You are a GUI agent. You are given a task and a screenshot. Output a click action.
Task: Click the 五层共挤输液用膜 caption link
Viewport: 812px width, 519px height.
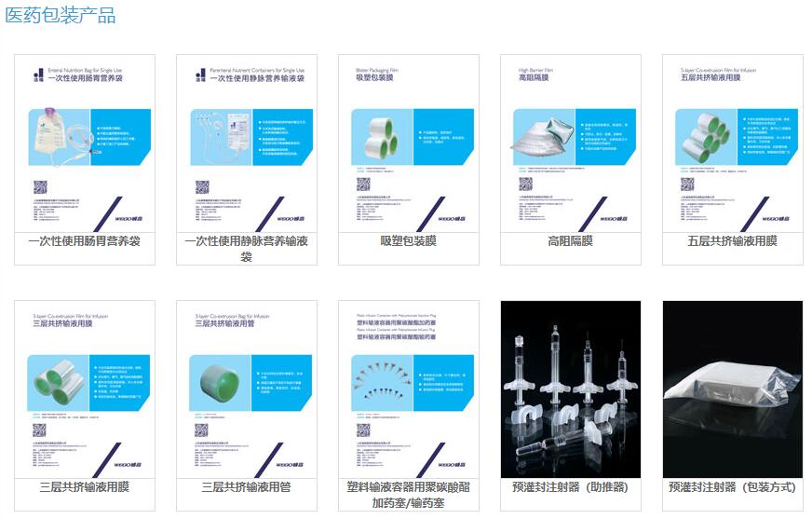pos(733,240)
